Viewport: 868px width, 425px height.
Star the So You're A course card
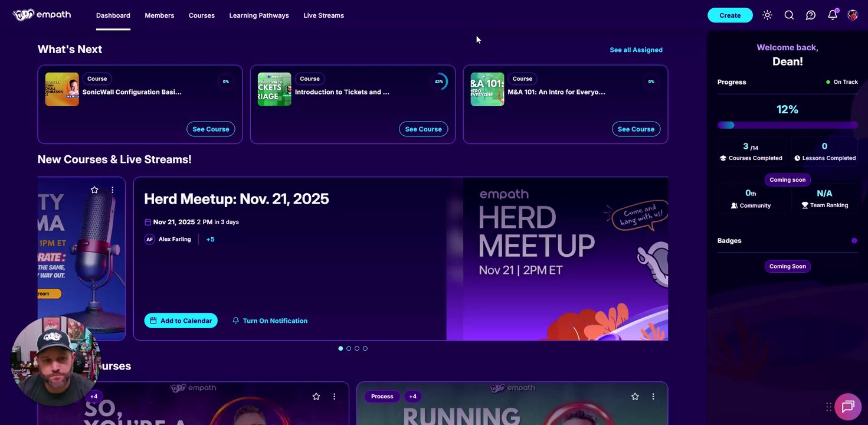click(316, 397)
